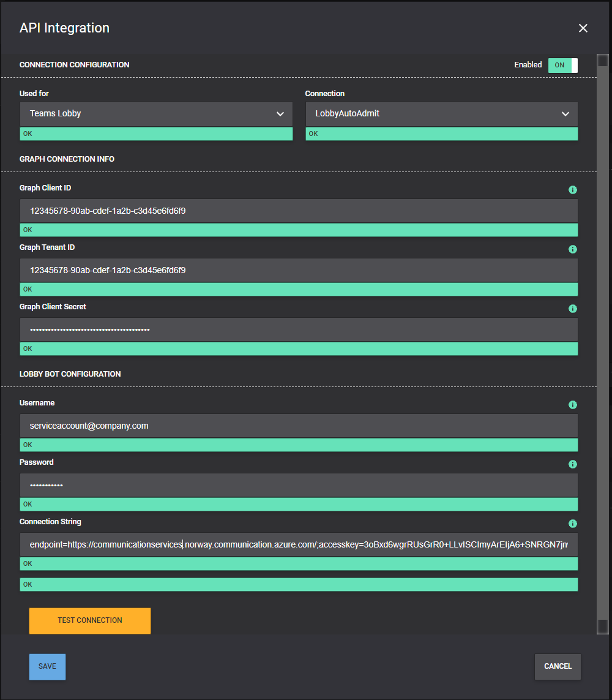Open the Connection LobbyAutoAdmit dropdown
612x700 pixels.
click(442, 114)
